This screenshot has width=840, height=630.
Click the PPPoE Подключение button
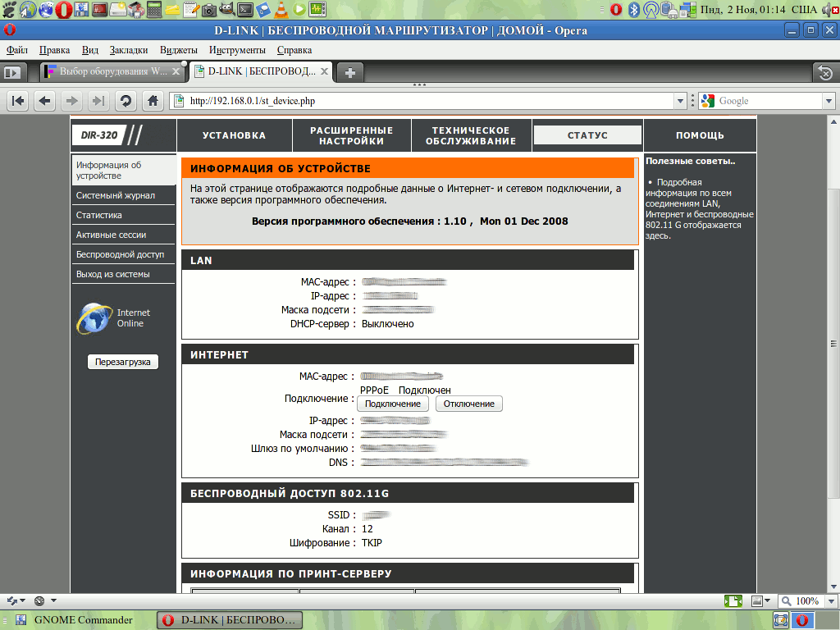tap(393, 404)
